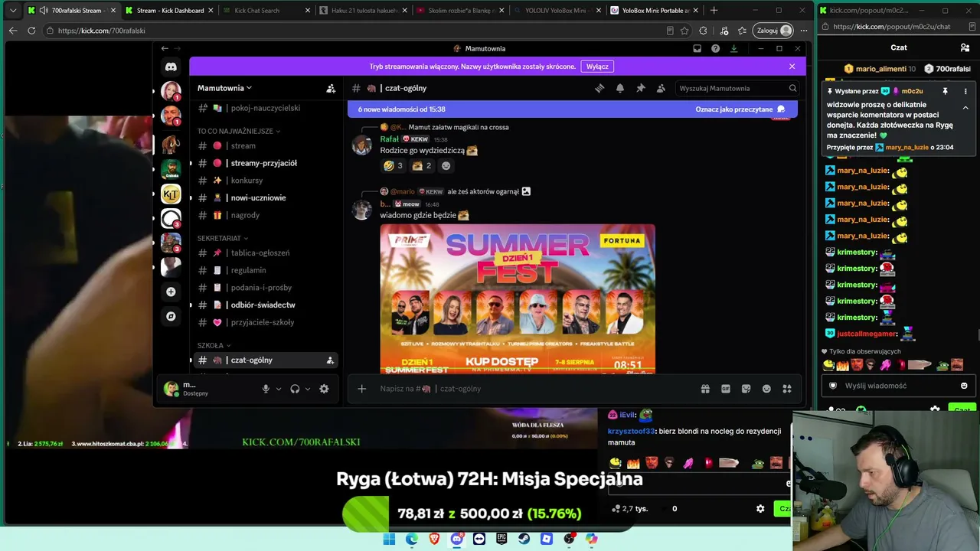Open Epic Games Launcher from taskbar
Viewport: 980px width, 551px height.
click(x=501, y=539)
